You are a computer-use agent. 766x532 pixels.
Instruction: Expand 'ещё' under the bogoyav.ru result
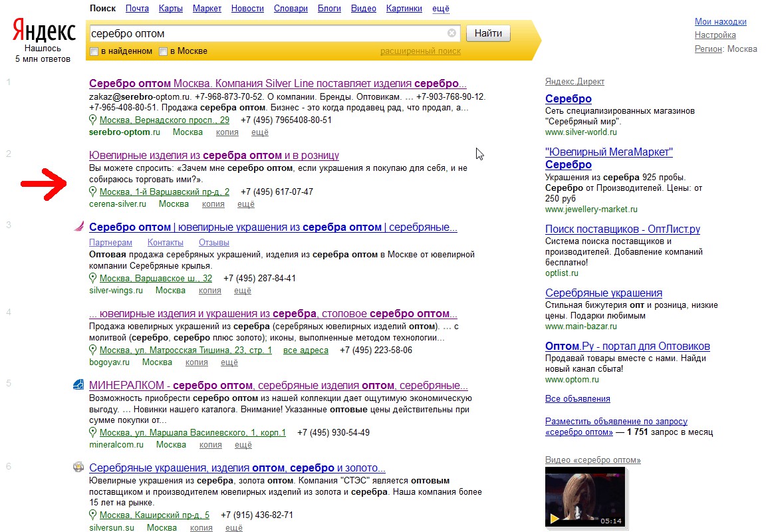click(x=229, y=362)
